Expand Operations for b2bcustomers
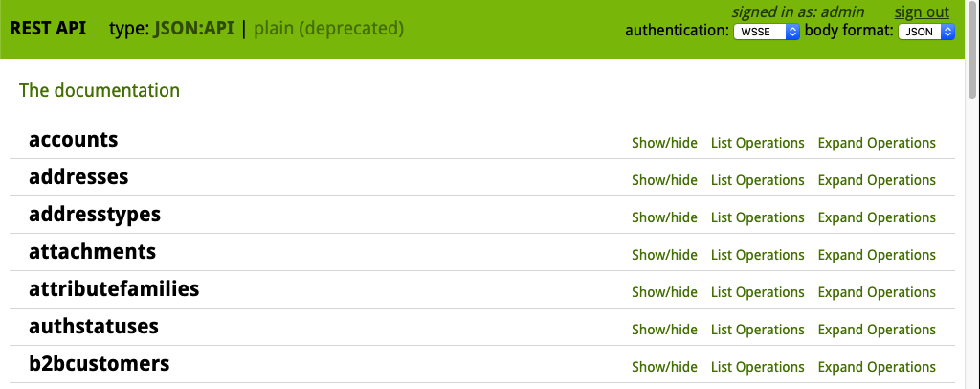This screenshot has width=980, height=389. tap(876, 367)
